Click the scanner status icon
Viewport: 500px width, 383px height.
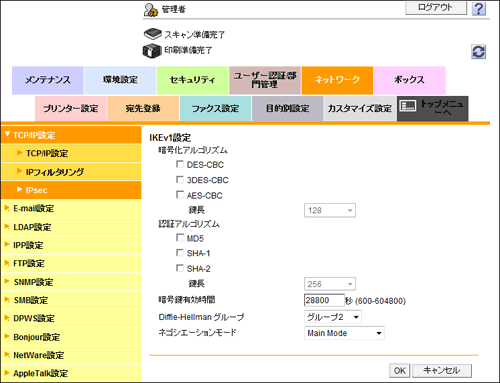coord(153,34)
